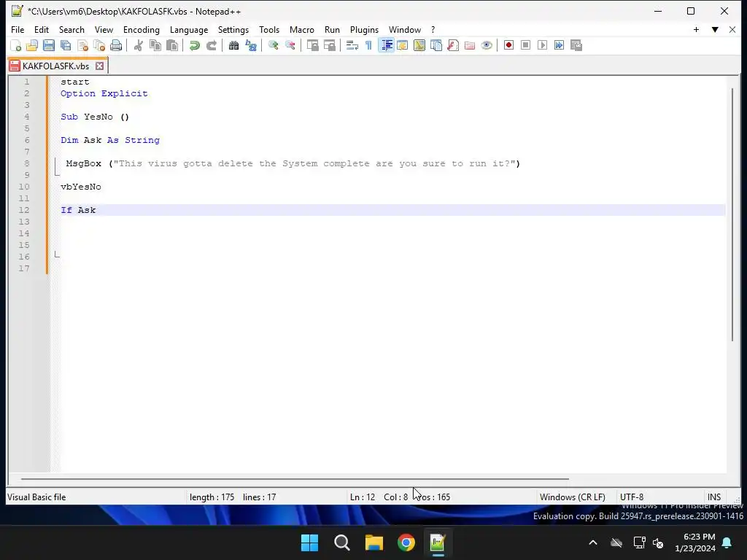Click the length : 175 status text
This screenshot has width=747, height=560.
(212, 497)
